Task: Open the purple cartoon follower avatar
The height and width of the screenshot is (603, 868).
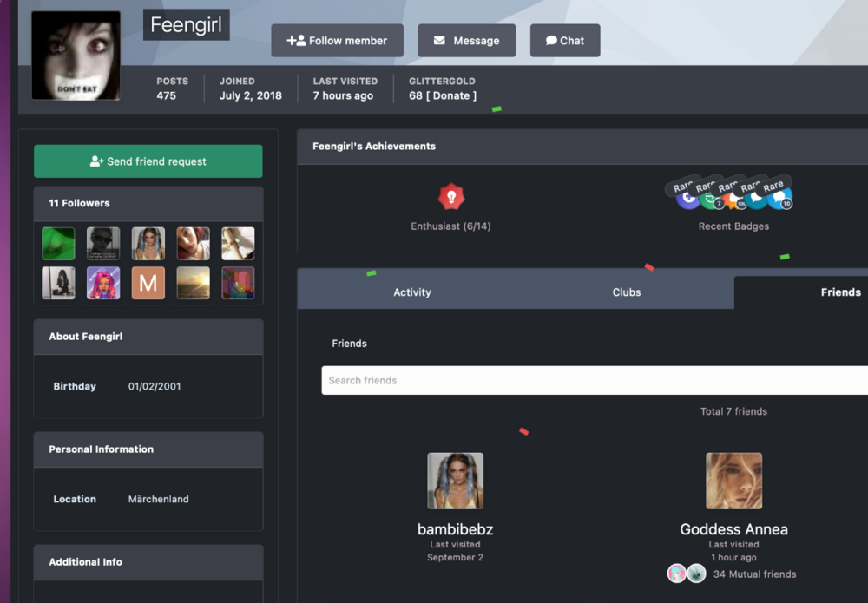Action: pyautogui.click(x=103, y=283)
